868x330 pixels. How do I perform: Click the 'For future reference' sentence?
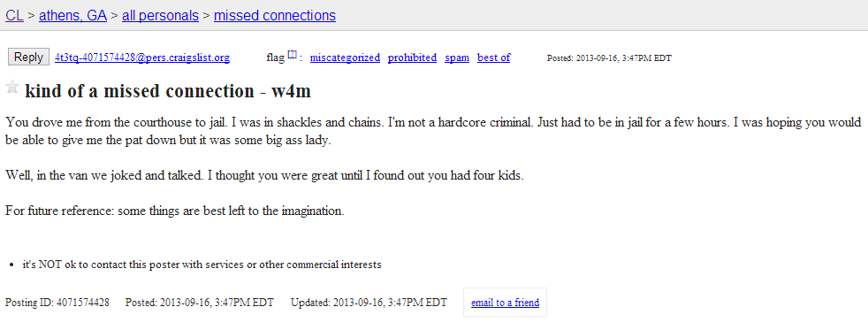[x=175, y=211]
